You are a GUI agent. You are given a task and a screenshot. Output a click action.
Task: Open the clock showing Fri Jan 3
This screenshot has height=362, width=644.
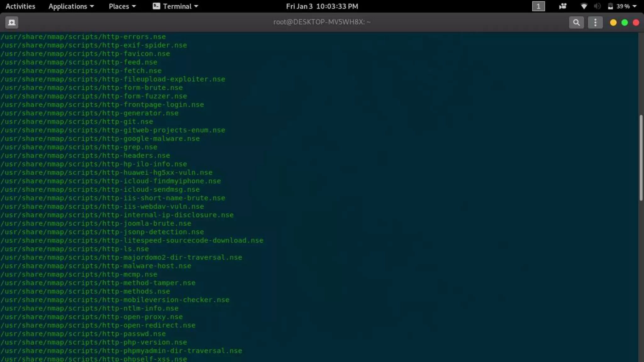(322, 6)
